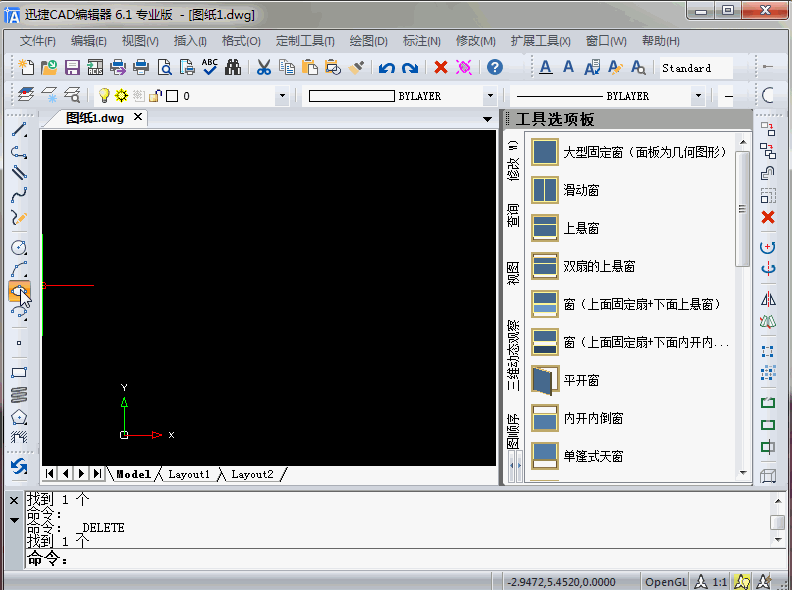Open the BYLAYER color dropdown
The image size is (792, 590).
pyautogui.click(x=490, y=95)
